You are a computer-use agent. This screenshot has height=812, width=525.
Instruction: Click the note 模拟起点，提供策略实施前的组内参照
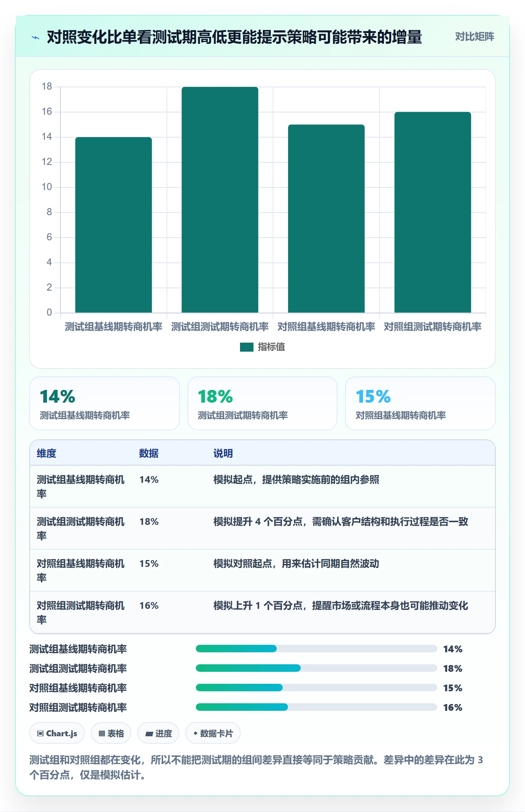(296, 479)
